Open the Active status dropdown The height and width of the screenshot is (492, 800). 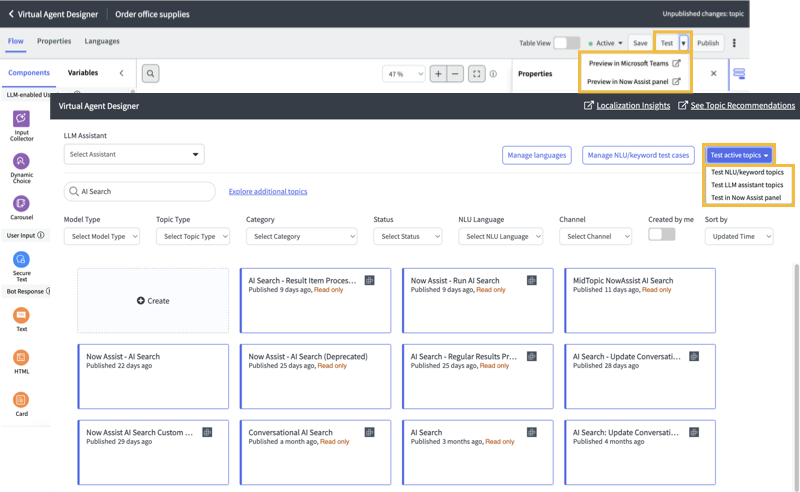pos(606,43)
